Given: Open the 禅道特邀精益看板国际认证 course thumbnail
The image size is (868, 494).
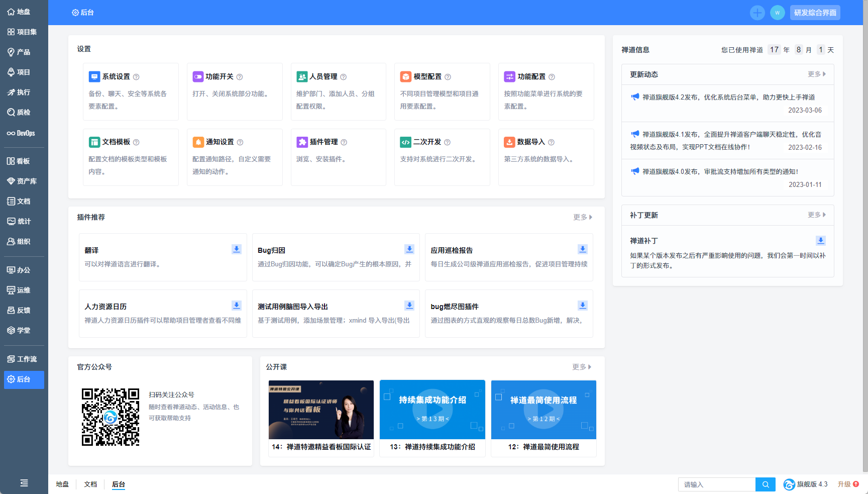Looking at the screenshot, I should 321,410.
